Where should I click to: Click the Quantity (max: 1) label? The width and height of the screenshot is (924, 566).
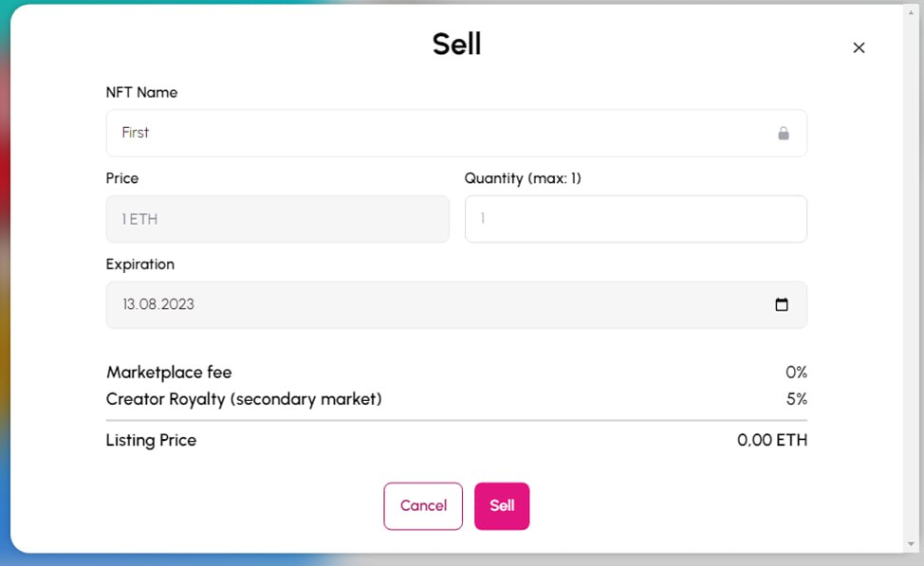pyautogui.click(x=523, y=178)
